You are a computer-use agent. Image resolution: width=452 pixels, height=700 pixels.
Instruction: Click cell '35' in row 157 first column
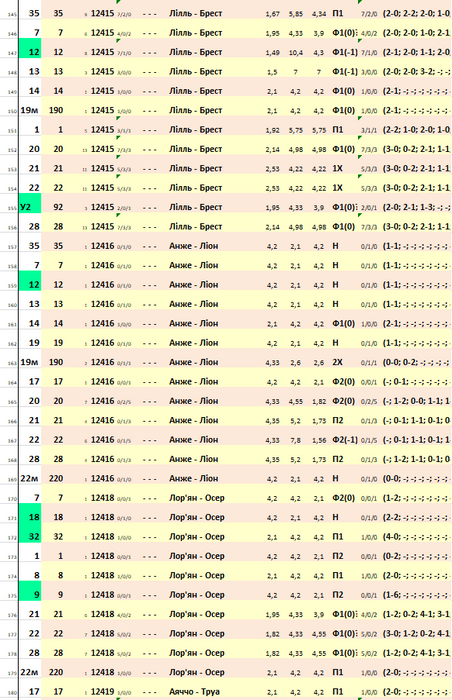click(34, 246)
